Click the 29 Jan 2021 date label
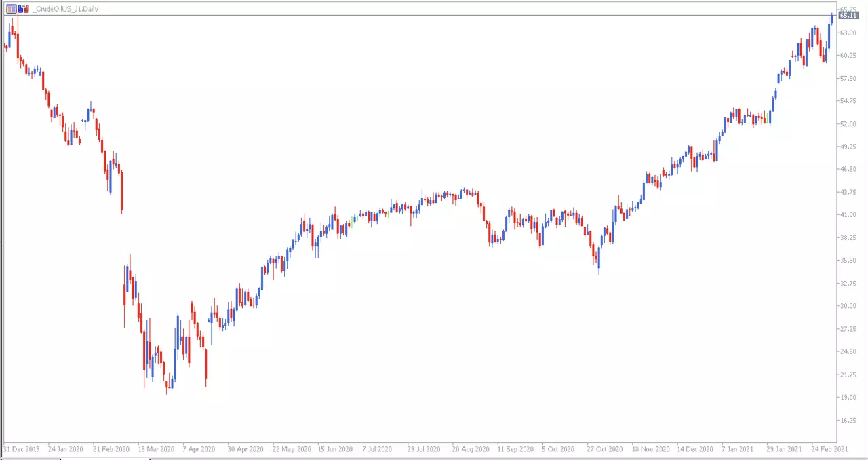The image size is (868, 460). 784,449
